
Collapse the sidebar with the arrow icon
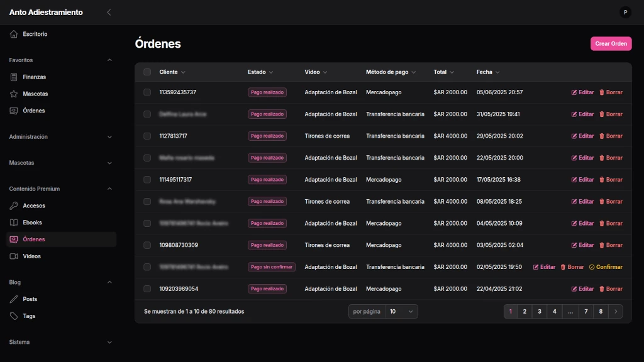[x=109, y=12]
